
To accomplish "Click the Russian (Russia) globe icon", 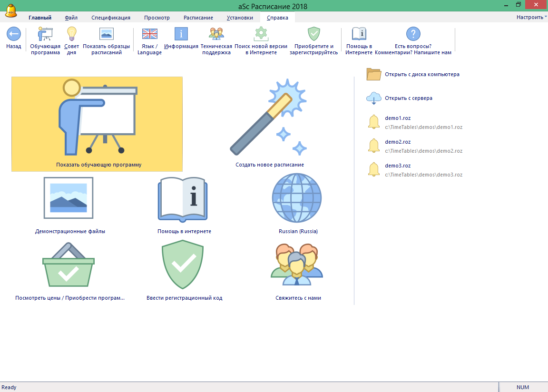I will coord(297,197).
